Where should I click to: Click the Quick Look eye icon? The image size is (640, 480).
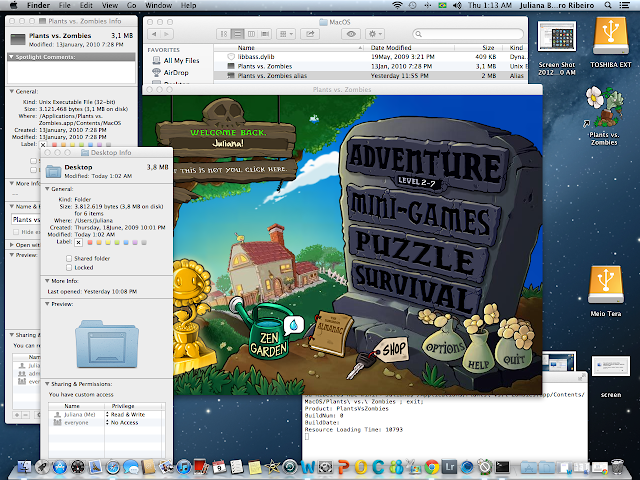351,34
